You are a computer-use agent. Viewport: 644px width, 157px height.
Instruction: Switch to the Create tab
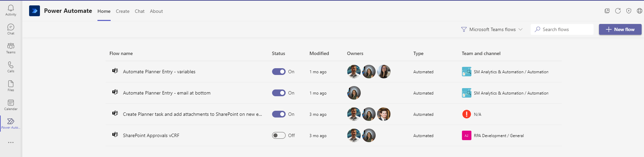tap(123, 11)
